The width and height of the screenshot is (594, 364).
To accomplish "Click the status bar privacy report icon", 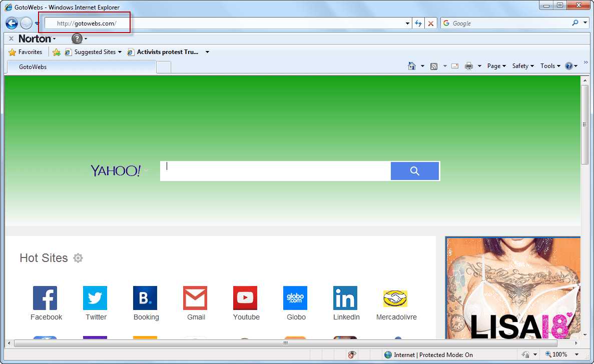I will click(x=352, y=354).
